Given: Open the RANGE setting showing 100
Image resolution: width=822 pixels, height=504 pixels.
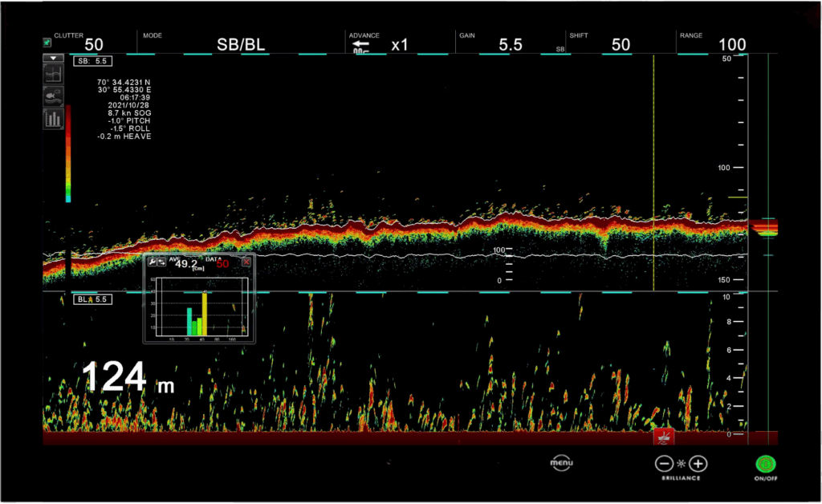Looking at the screenshot, I should pyautogui.click(x=730, y=44).
